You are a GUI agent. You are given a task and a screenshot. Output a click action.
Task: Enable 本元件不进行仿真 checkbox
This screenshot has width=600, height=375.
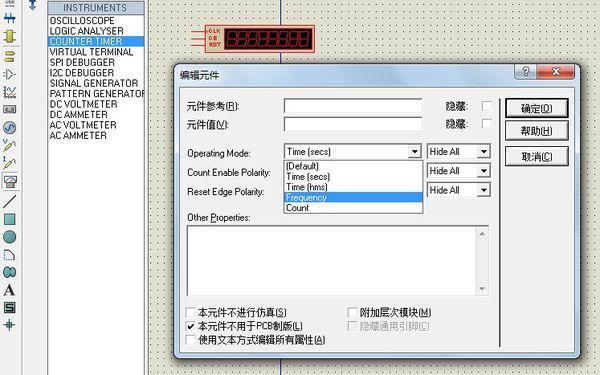pos(190,312)
